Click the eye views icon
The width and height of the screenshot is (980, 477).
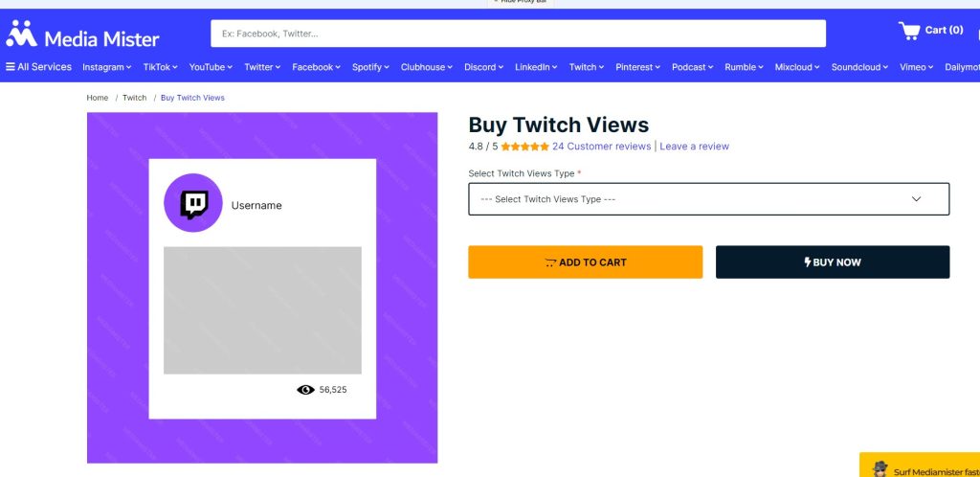(x=305, y=390)
